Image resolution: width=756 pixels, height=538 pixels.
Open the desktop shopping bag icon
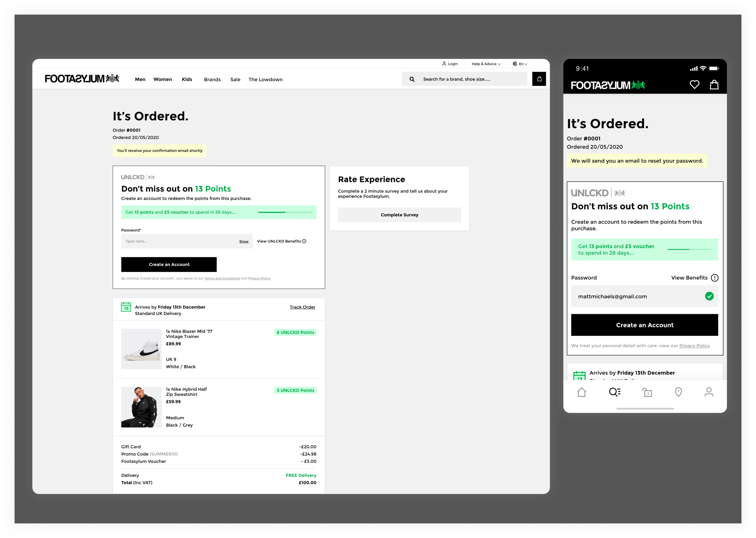point(539,79)
